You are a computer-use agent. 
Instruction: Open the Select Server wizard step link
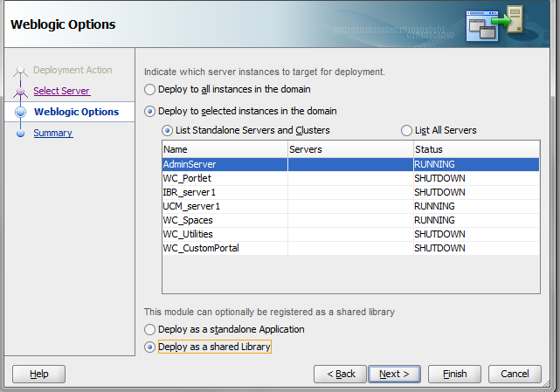[61, 91]
